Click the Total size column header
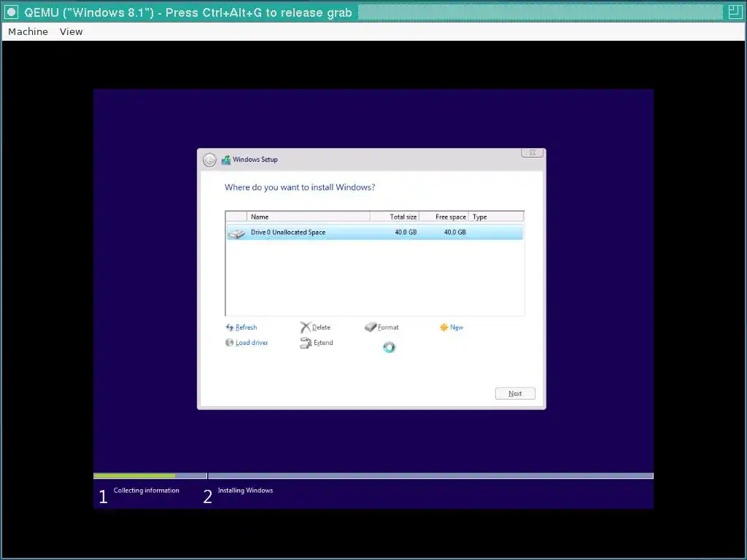 point(395,217)
